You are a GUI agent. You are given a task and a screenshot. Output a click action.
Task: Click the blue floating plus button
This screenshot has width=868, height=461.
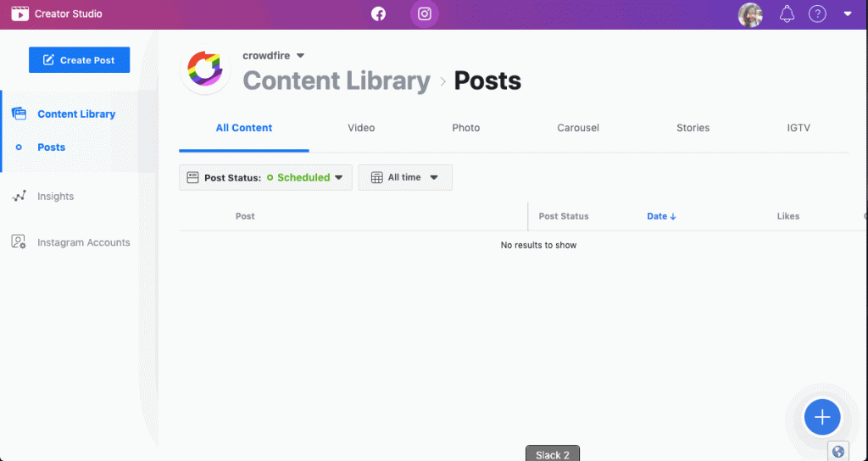coord(821,417)
